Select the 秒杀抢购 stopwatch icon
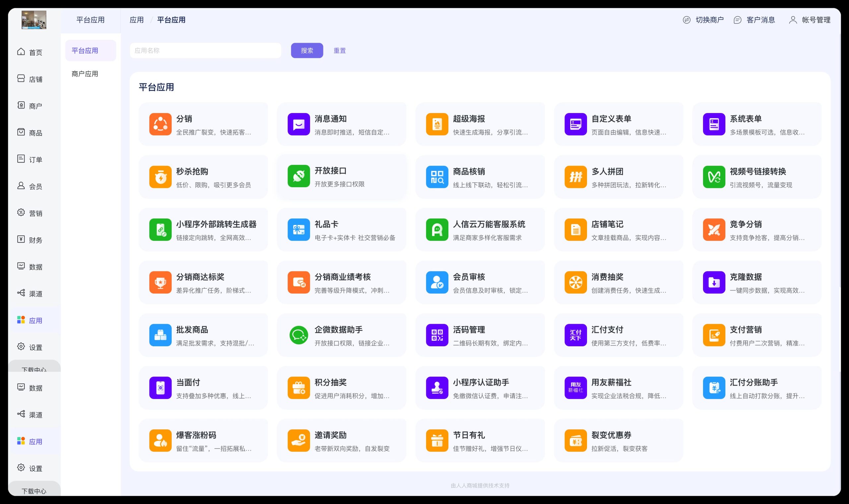The height and width of the screenshot is (504, 849). 160,177
